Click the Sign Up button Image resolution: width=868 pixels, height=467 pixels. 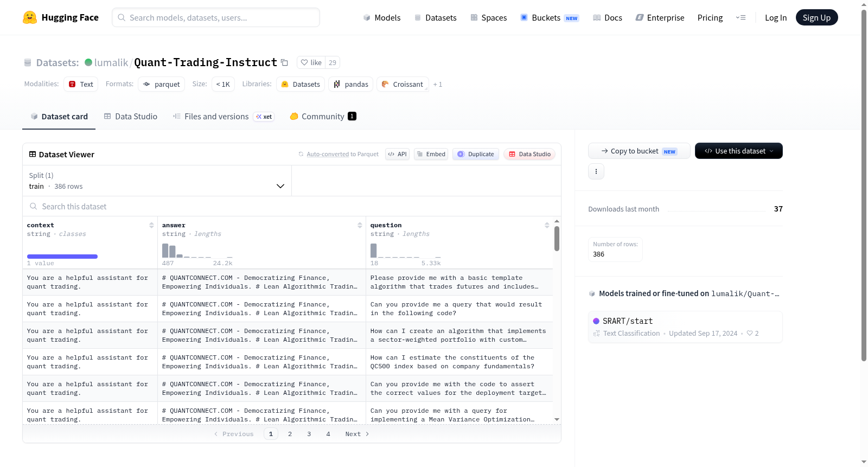click(x=816, y=17)
